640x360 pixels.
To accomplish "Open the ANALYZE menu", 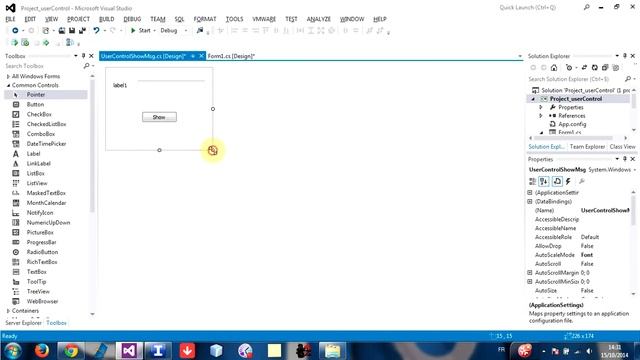I will pyautogui.click(x=319, y=19).
